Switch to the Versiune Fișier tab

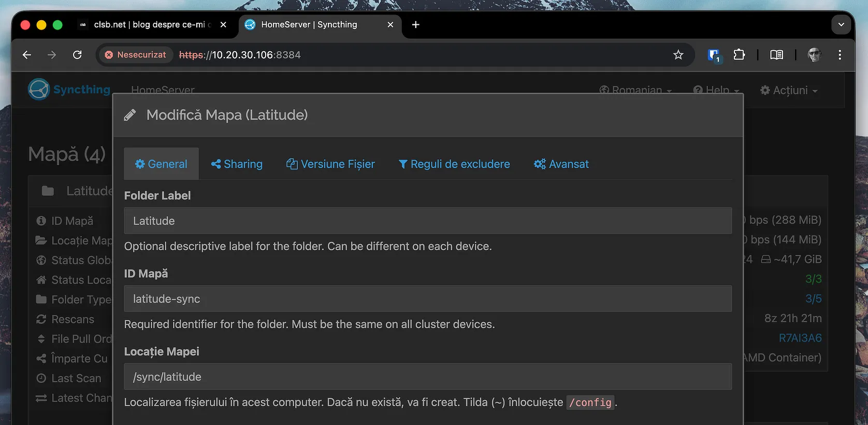coord(330,164)
